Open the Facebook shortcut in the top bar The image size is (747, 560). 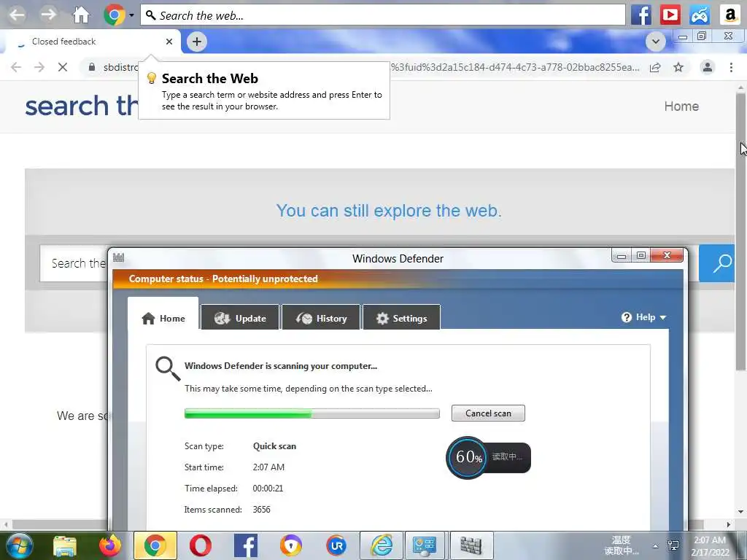641,15
